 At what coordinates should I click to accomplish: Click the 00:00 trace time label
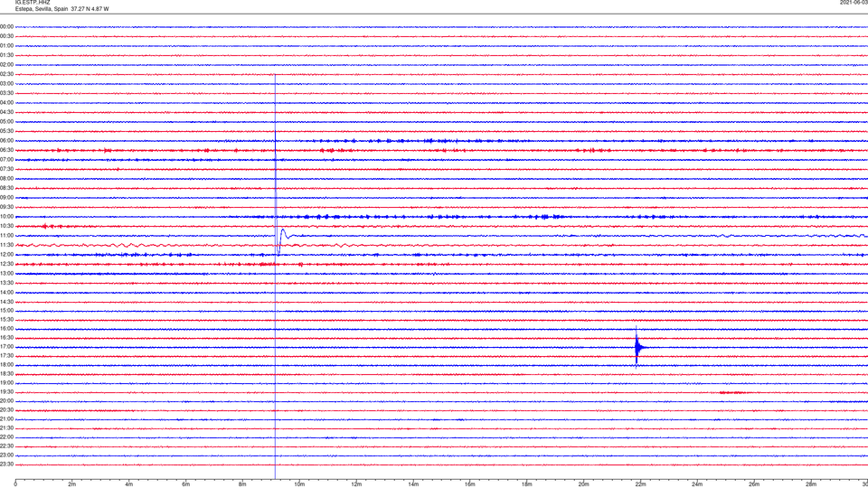coord(6,26)
